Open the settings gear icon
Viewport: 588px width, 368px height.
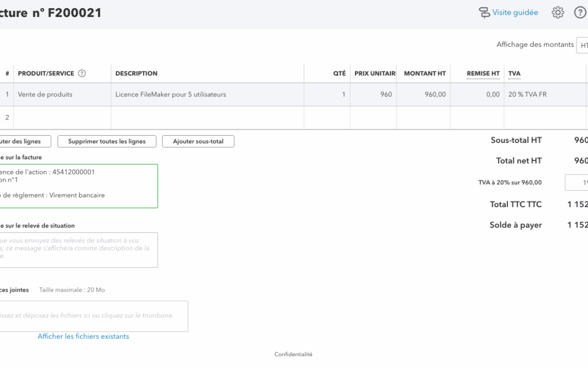[558, 13]
